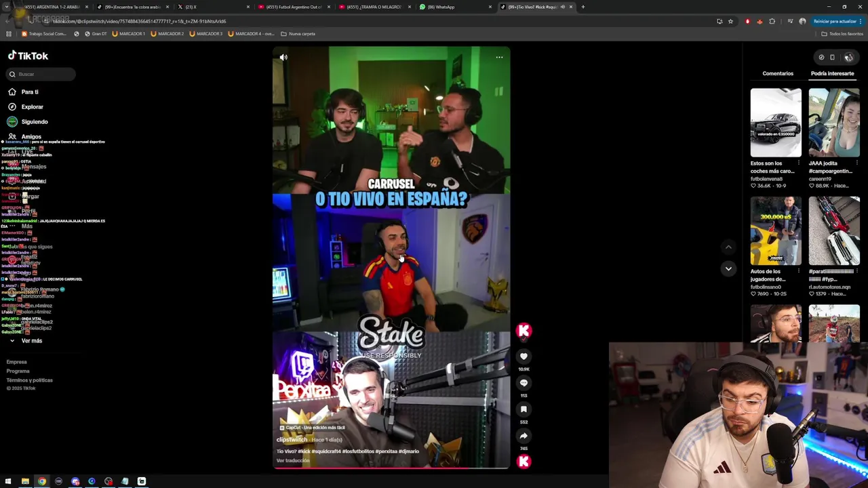Open the TikTok logo home link
This screenshot has width=868, height=488.
point(28,56)
